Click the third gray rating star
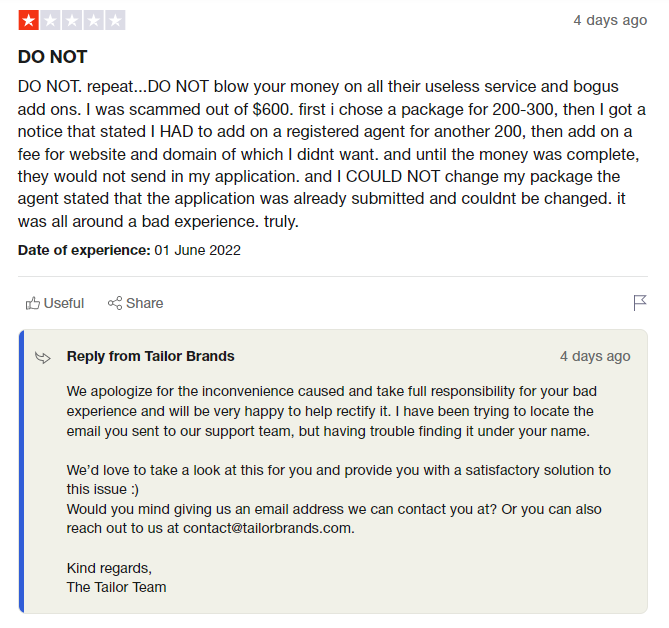669x628 pixels. 72,20
